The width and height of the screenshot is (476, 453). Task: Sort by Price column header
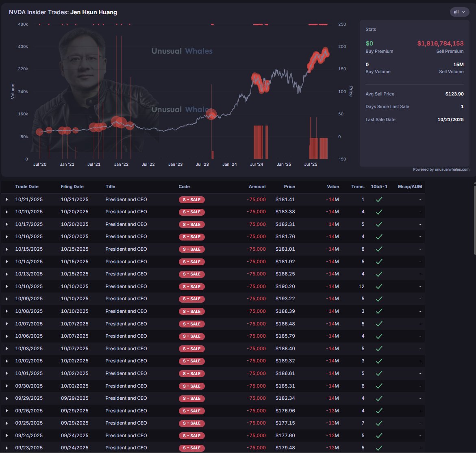click(x=289, y=186)
